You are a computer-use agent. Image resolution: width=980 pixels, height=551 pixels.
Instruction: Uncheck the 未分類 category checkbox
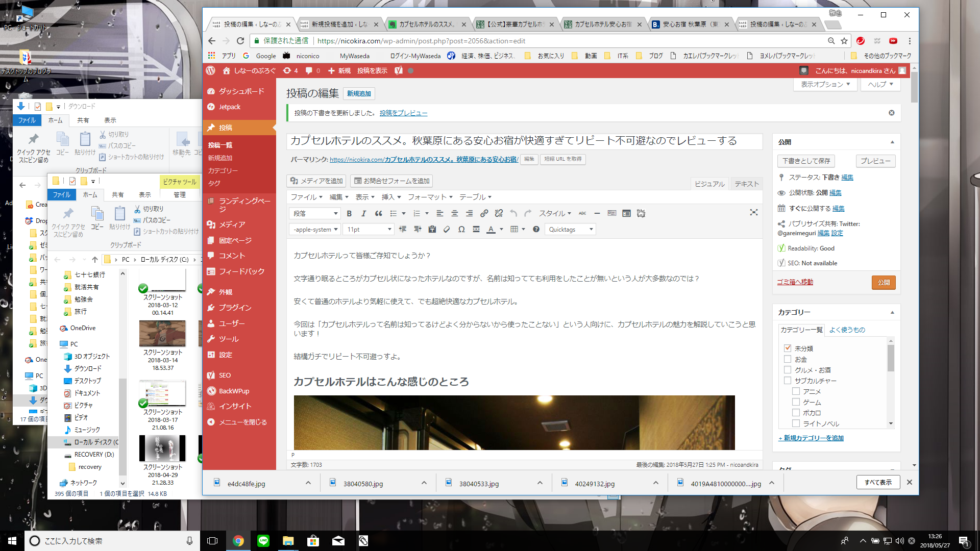(x=788, y=348)
